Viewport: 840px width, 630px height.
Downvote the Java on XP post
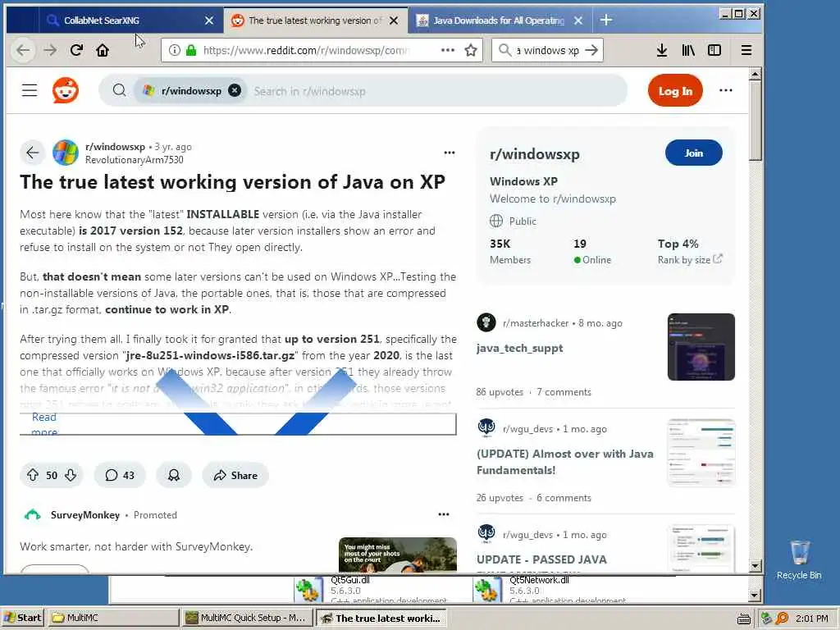(71, 475)
